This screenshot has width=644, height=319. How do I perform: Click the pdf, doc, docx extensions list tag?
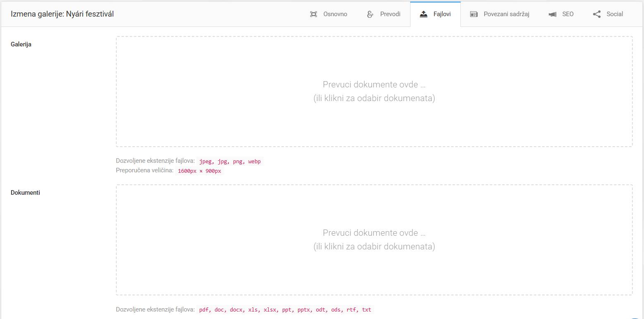285,309
